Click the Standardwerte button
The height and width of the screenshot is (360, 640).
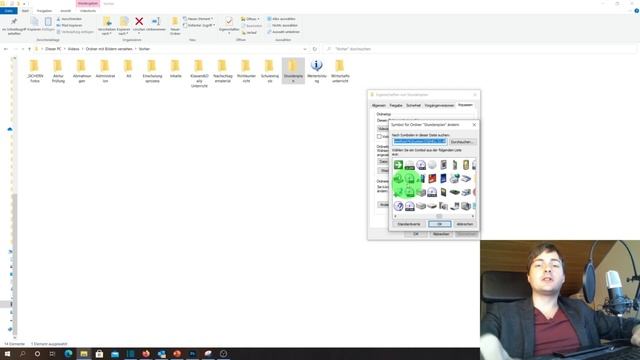click(409, 224)
